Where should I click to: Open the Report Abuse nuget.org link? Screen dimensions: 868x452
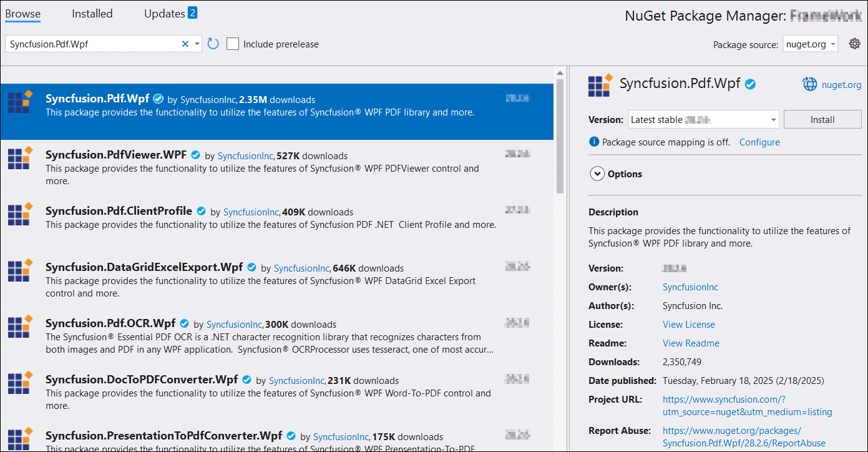(x=744, y=437)
